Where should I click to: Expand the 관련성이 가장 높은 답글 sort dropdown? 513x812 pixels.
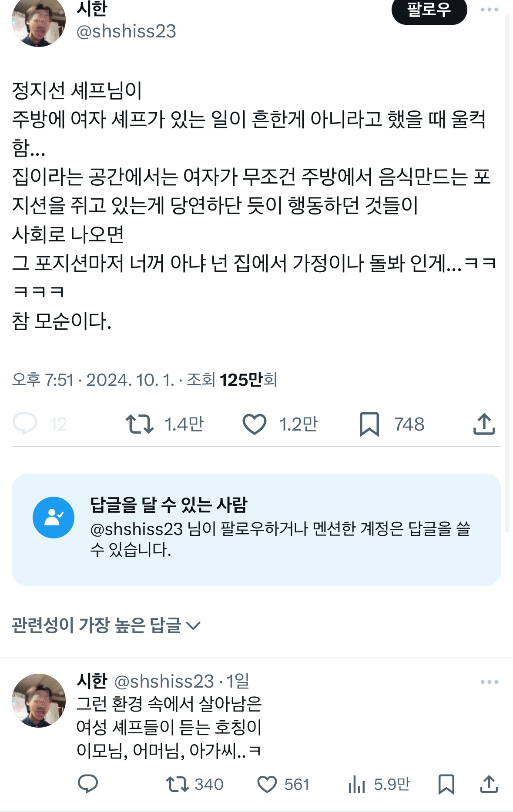pos(106,625)
